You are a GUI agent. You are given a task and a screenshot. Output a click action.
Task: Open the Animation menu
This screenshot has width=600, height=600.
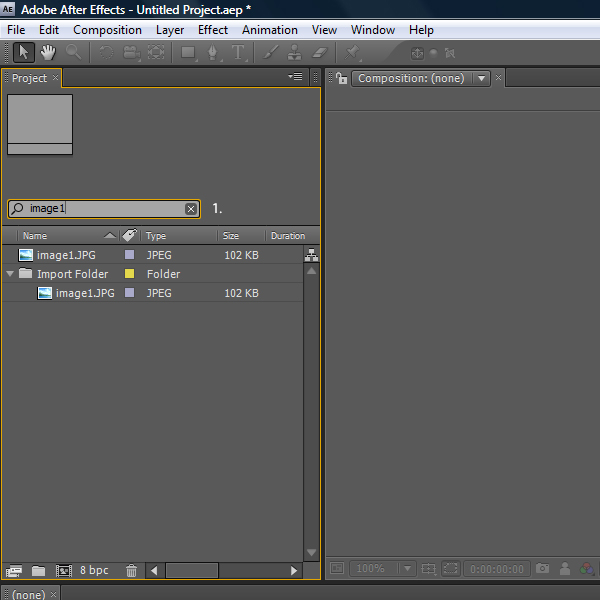click(x=270, y=30)
